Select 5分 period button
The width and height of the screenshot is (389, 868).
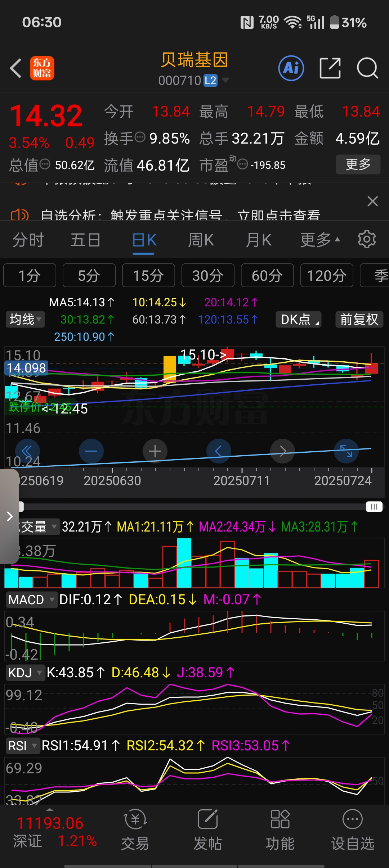click(89, 275)
